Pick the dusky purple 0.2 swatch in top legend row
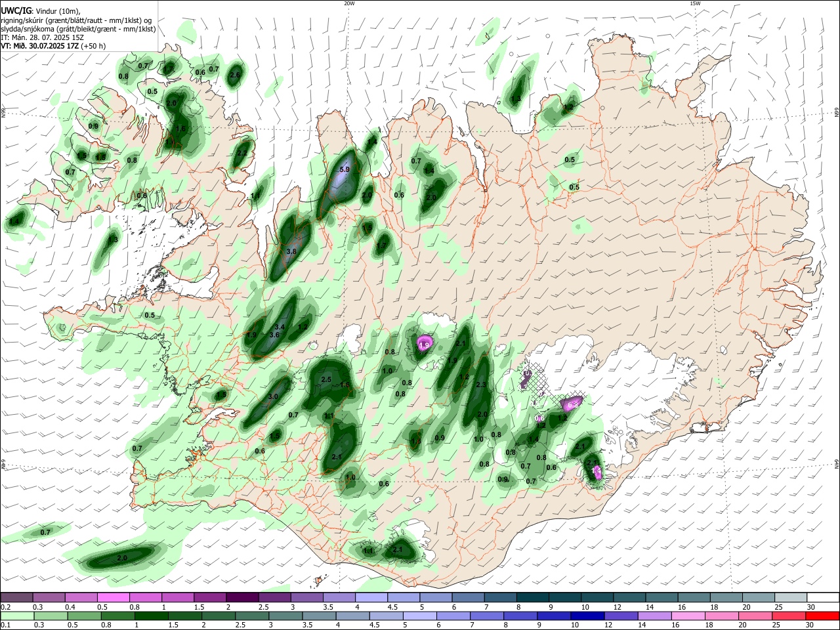The width and height of the screenshot is (840, 630). point(16,597)
